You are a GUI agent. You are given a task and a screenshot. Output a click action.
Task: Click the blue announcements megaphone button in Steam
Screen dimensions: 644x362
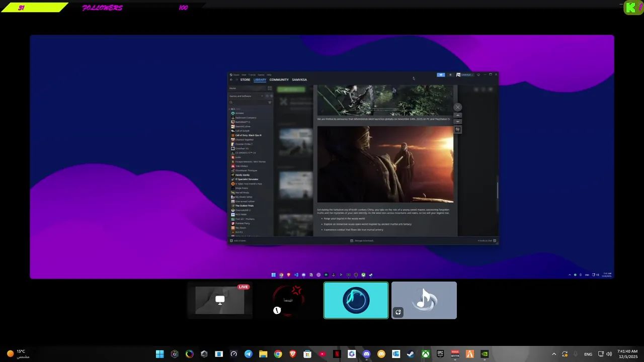tap(441, 74)
